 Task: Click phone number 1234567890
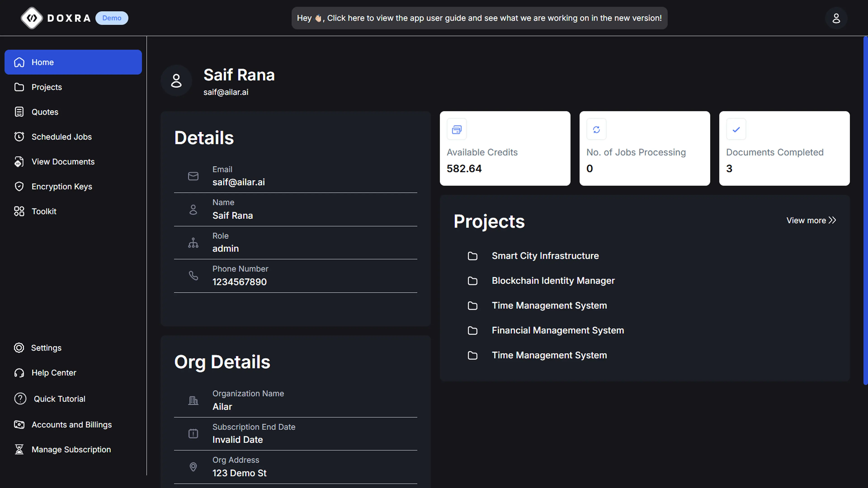tap(239, 282)
